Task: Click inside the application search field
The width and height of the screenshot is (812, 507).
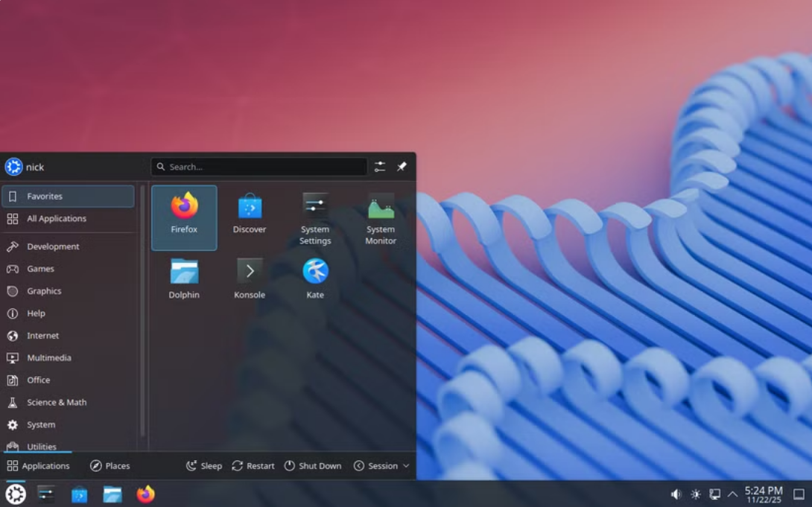Action: point(258,167)
